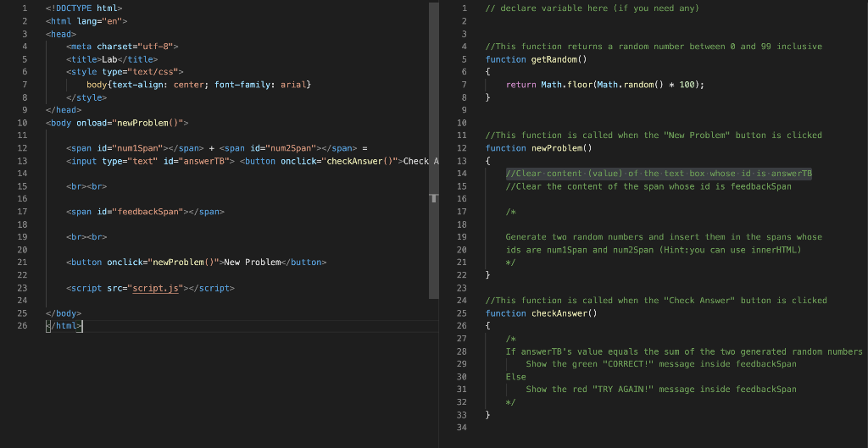Place cursor on the <!DOCTYPE html> line
868x448 pixels.
[84, 8]
